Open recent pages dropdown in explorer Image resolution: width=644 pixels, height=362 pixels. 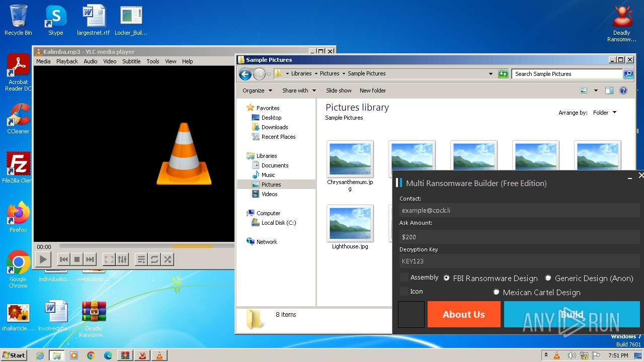pyautogui.click(x=269, y=74)
